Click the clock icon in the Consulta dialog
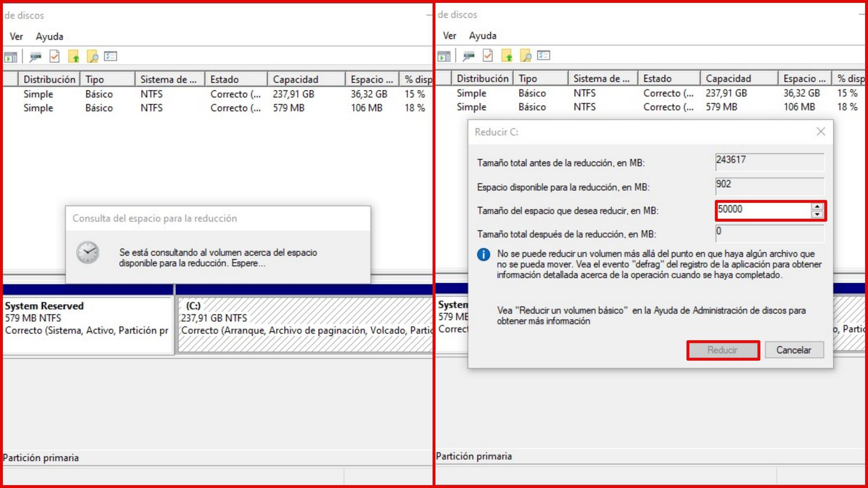Viewport: 868px width, 488px height. (88, 252)
